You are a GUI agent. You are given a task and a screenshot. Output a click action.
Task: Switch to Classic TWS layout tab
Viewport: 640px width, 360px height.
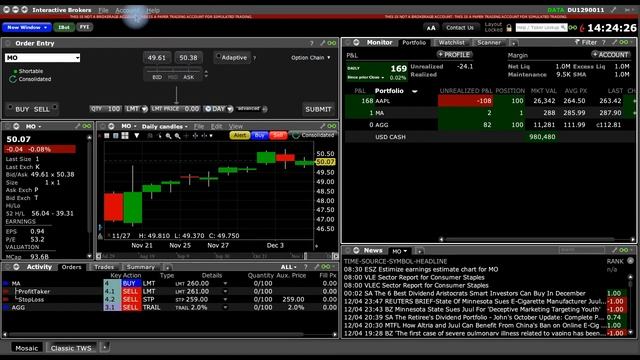[71, 348]
